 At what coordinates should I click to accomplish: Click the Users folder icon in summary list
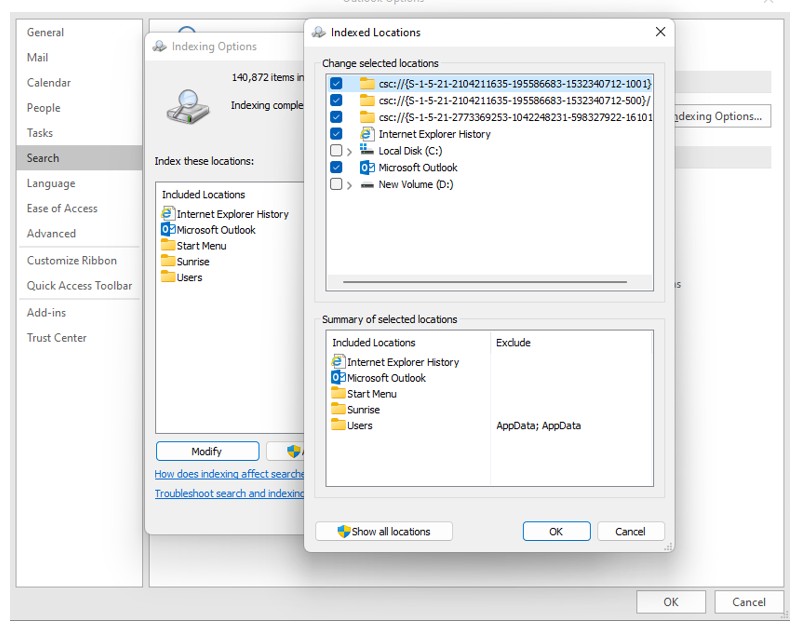[338, 426]
